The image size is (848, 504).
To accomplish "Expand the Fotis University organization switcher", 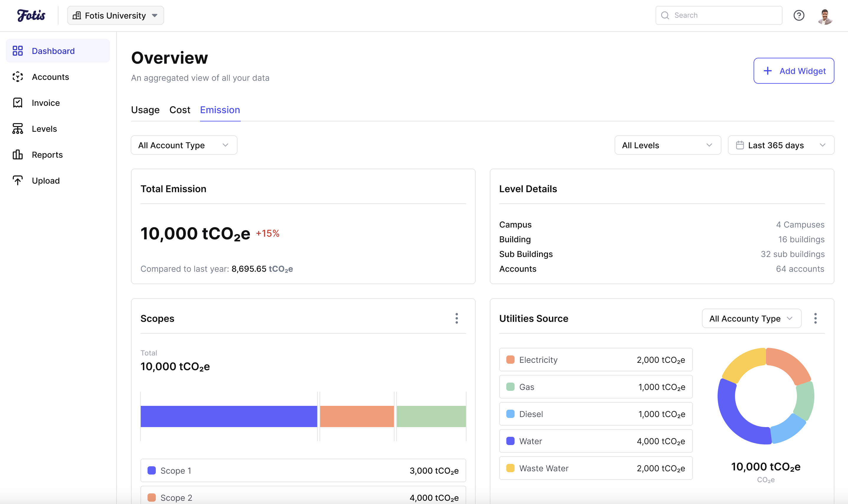I will (115, 15).
